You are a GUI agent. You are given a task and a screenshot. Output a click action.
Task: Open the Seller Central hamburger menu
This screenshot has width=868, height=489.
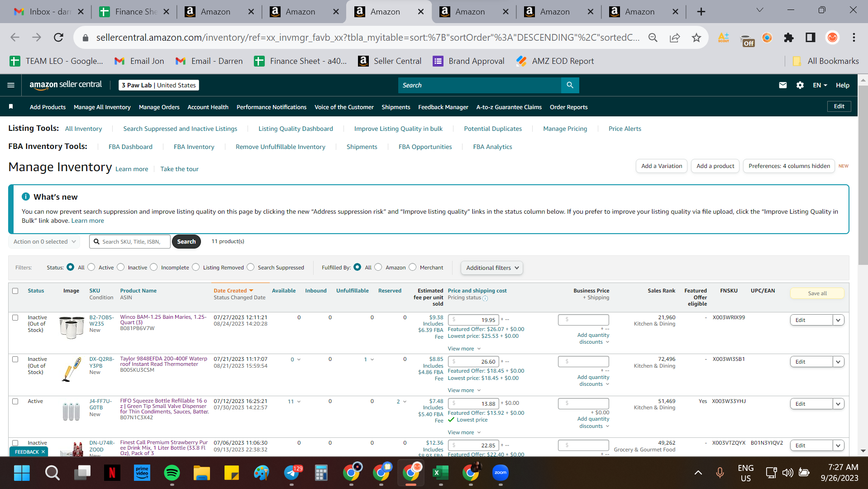pos(11,85)
